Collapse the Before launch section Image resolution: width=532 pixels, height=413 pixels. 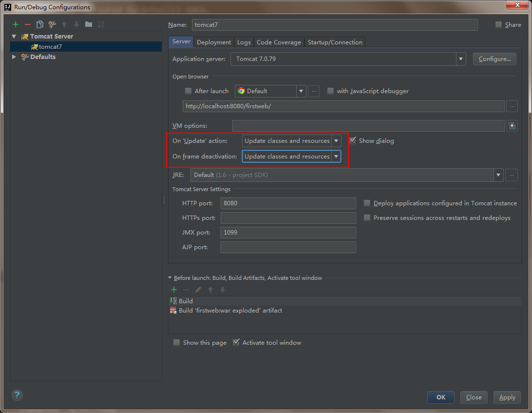170,278
